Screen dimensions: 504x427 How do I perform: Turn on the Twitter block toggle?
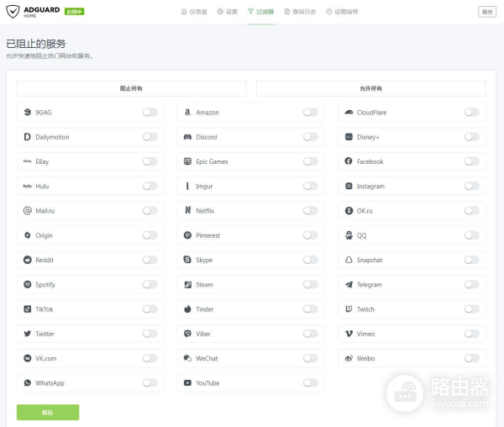150,334
